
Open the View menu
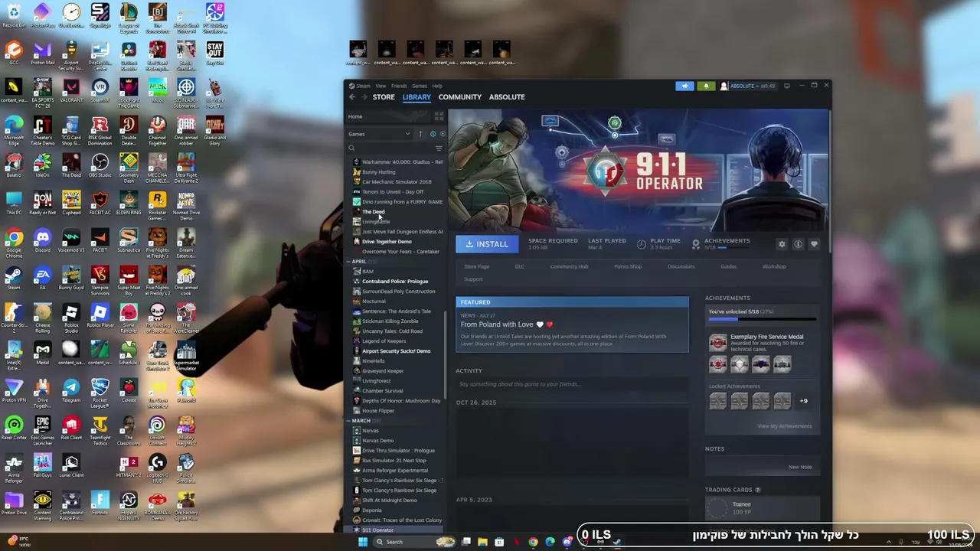pos(381,86)
